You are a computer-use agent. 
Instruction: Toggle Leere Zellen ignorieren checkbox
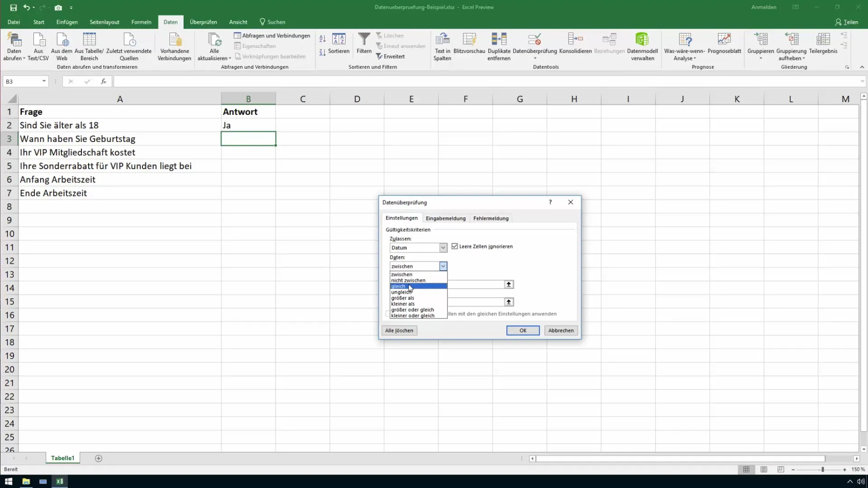[455, 246]
